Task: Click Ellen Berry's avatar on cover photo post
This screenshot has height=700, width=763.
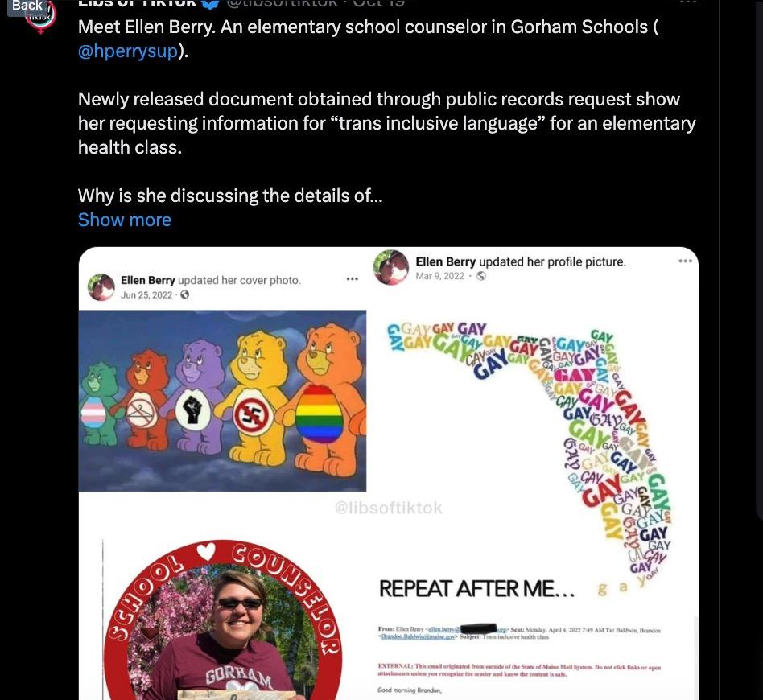Action: (101, 286)
